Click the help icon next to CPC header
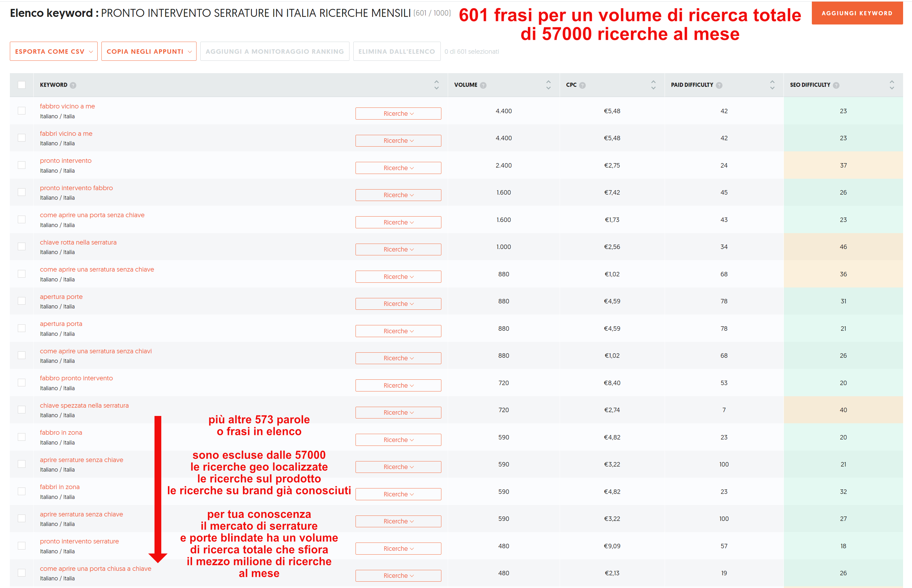This screenshot has height=588, width=912. pos(582,85)
